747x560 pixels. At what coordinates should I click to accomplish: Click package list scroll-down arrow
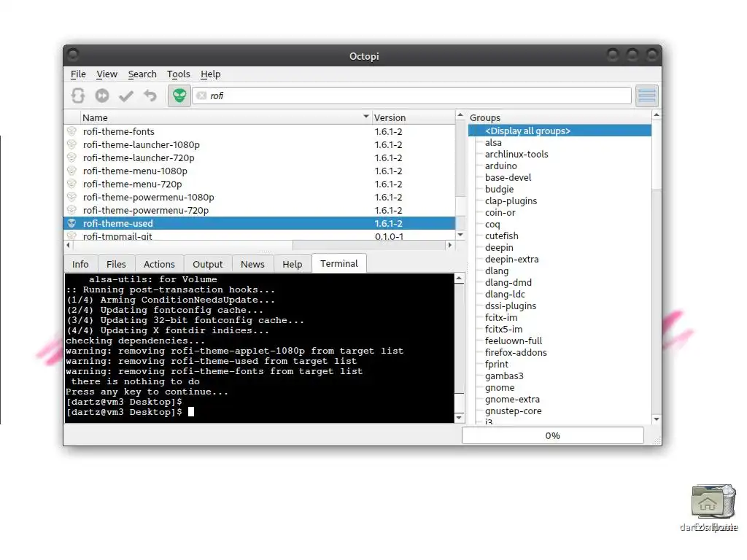460,235
